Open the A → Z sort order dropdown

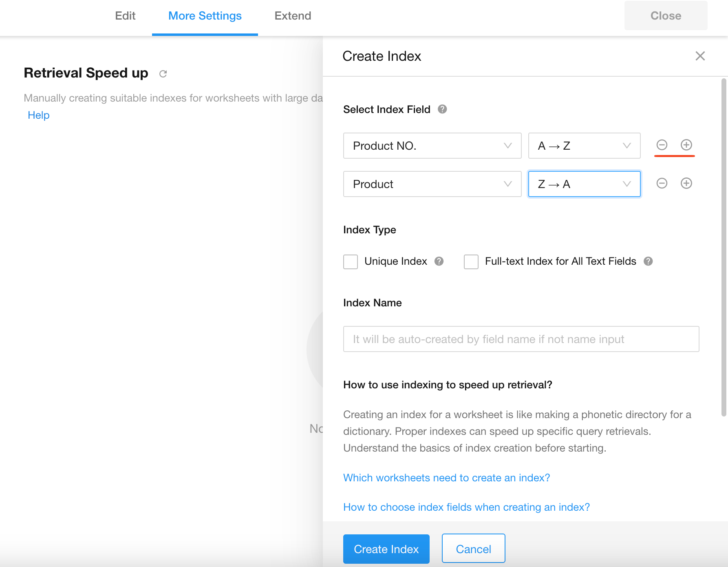click(x=584, y=146)
